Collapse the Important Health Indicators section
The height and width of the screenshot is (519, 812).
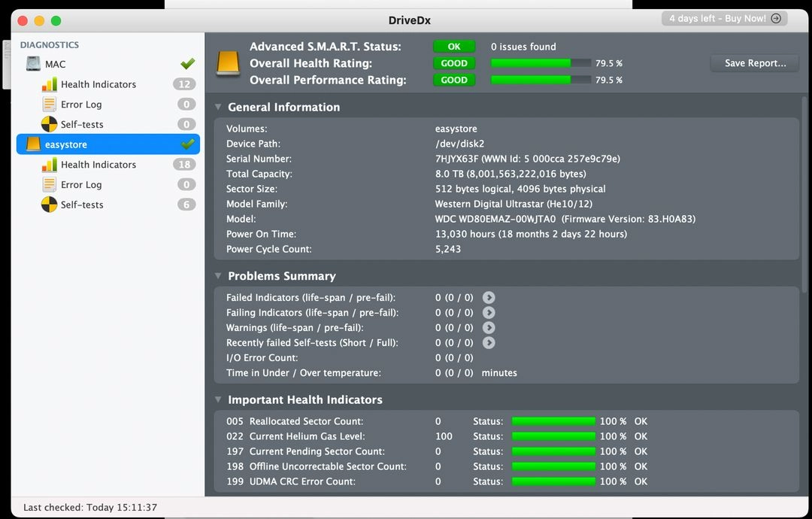coord(219,400)
